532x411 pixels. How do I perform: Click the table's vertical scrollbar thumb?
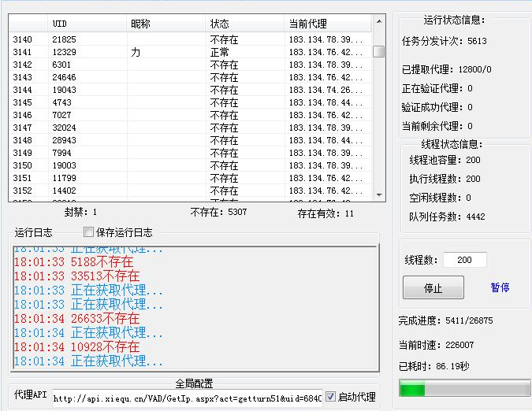pos(378,51)
